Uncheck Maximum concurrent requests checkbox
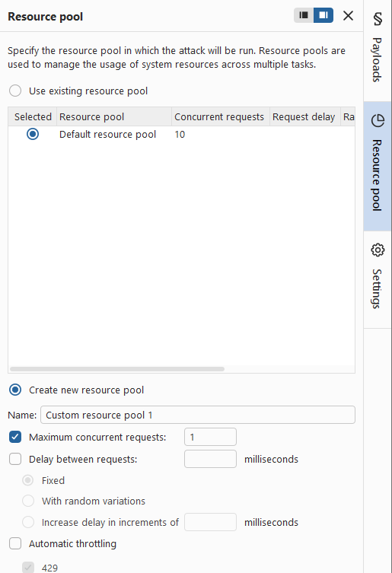 (x=15, y=437)
